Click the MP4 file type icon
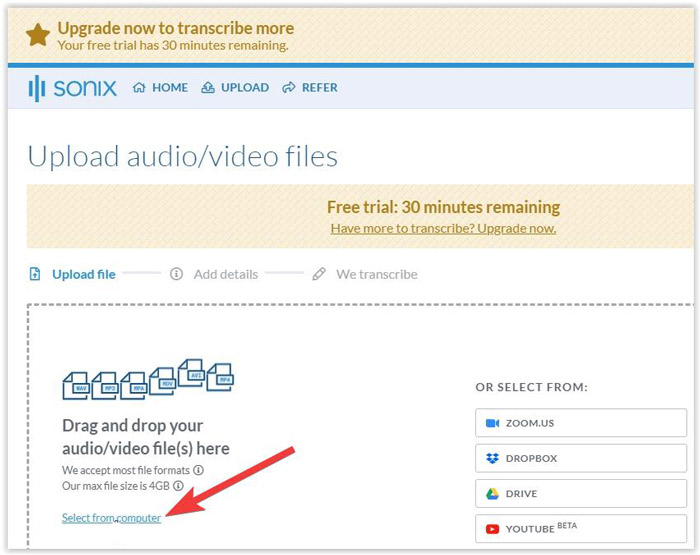This screenshot has height=555, width=700. pos(220,377)
